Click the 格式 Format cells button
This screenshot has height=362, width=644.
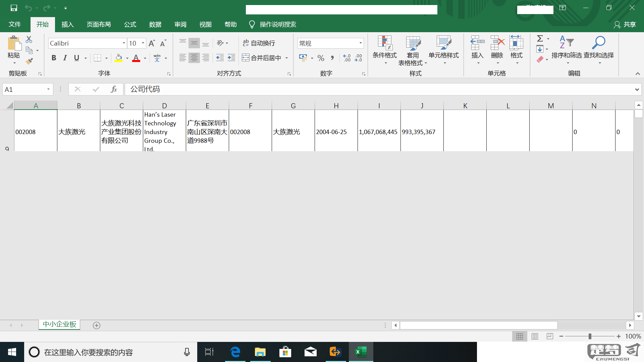click(x=517, y=50)
